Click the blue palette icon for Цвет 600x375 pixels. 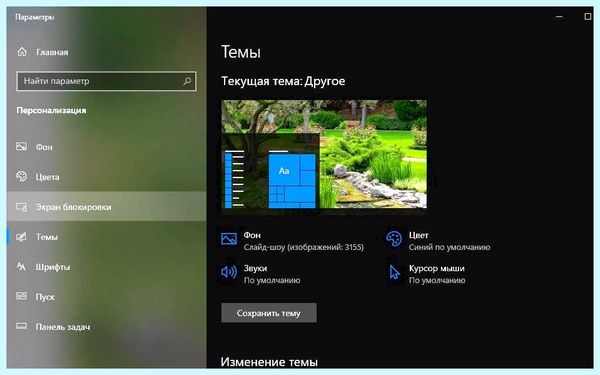(x=394, y=239)
